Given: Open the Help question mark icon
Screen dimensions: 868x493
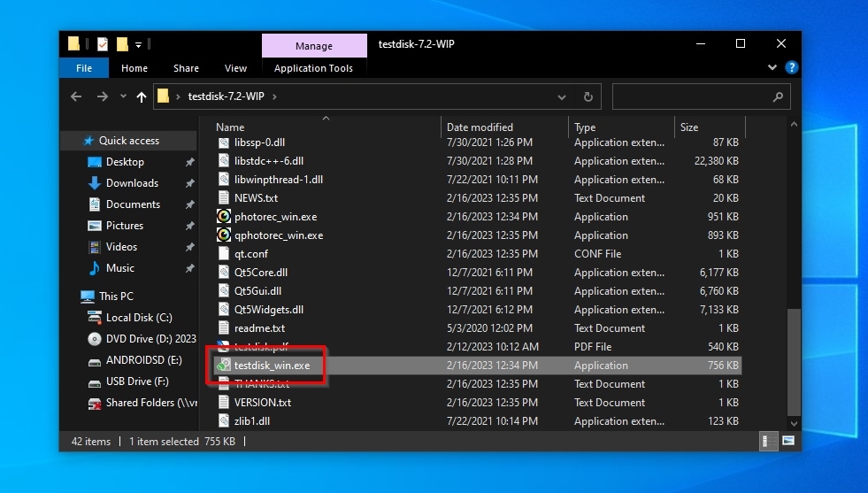Looking at the screenshot, I should [792, 67].
